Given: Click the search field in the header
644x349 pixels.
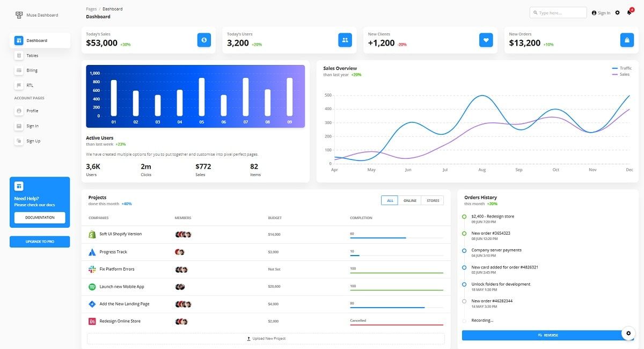Looking at the screenshot, I should coord(559,12).
